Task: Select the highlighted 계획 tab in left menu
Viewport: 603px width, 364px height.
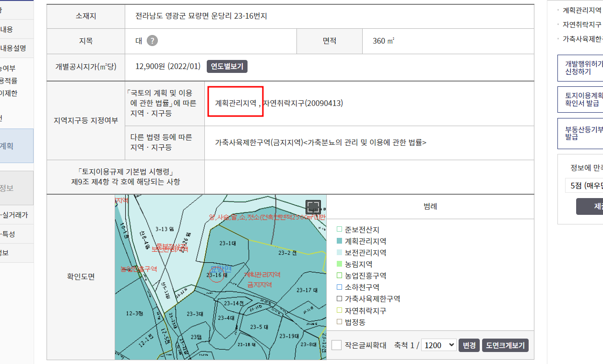Action: tap(17, 146)
